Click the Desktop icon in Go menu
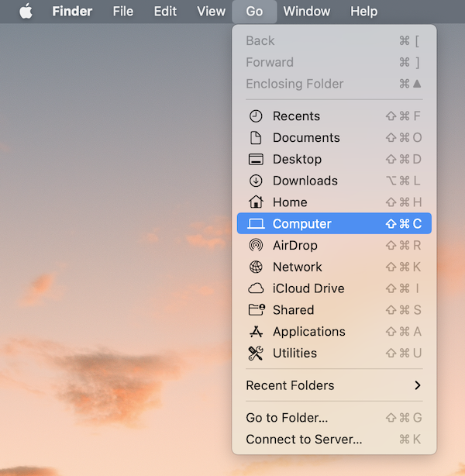 point(256,160)
